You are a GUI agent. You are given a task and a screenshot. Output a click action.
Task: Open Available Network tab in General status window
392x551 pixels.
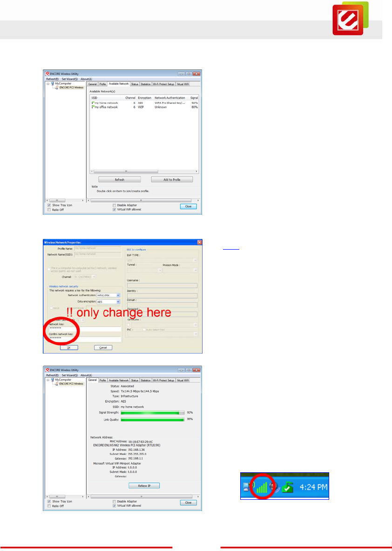(119, 381)
